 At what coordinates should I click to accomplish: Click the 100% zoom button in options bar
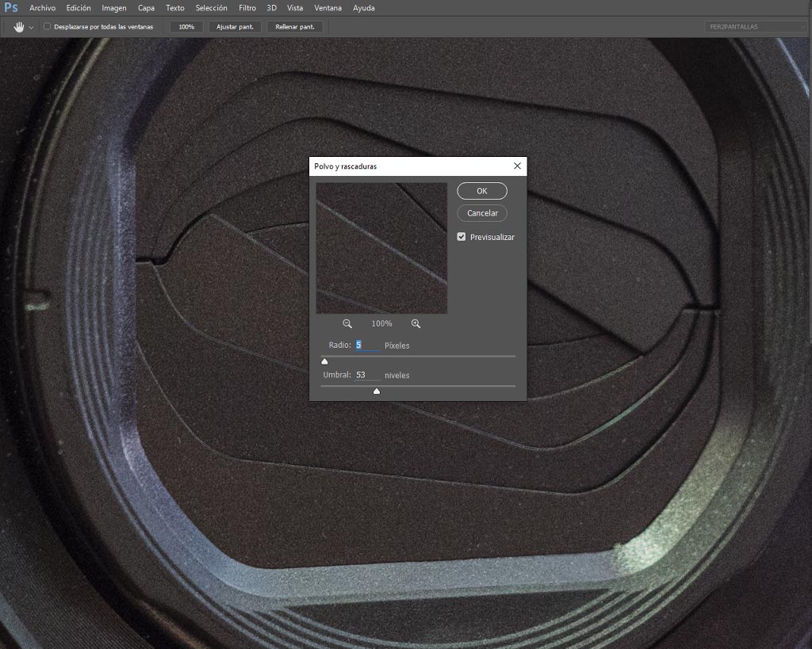pos(186,27)
